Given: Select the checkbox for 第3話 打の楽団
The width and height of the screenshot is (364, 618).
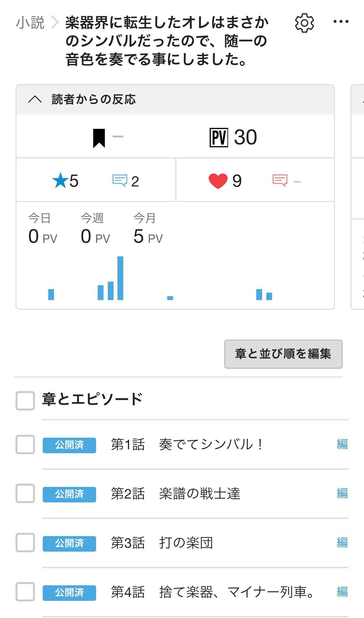Looking at the screenshot, I should pyautogui.click(x=25, y=543).
